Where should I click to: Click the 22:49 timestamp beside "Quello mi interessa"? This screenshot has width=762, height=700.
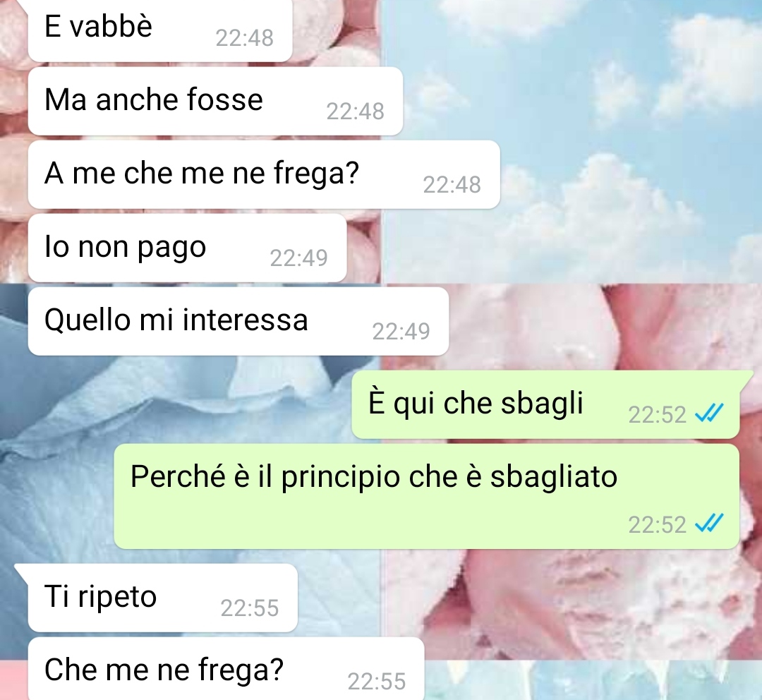(401, 332)
